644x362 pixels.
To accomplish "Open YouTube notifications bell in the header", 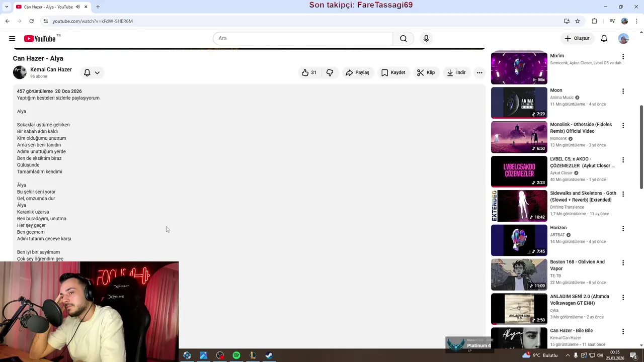I will 604,39.
